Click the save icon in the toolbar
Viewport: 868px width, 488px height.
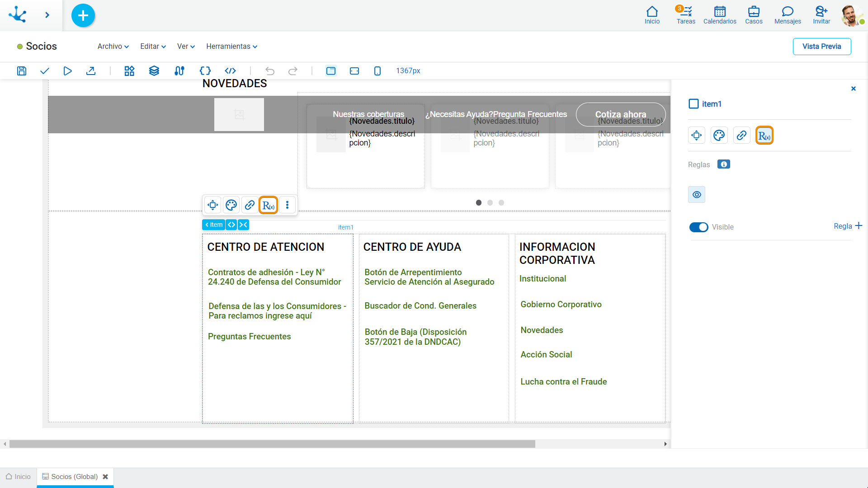pyautogui.click(x=22, y=71)
